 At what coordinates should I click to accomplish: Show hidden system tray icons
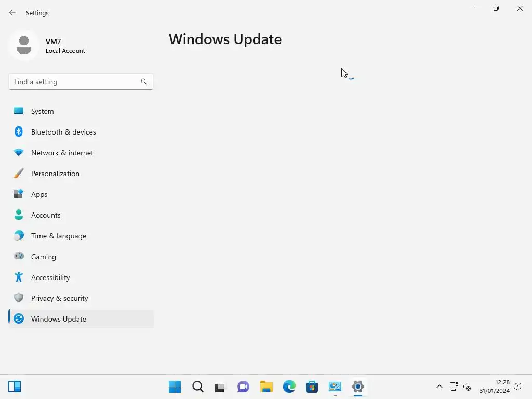(x=440, y=387)
